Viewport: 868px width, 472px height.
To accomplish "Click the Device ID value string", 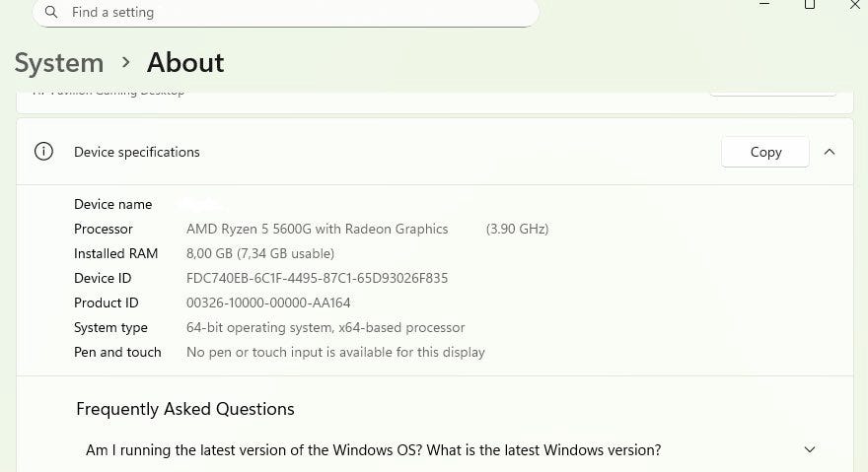I will [x=317, y=278].
